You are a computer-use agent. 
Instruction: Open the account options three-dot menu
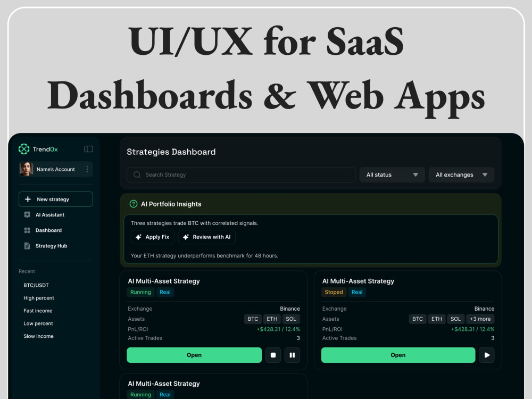pos(87,169)
